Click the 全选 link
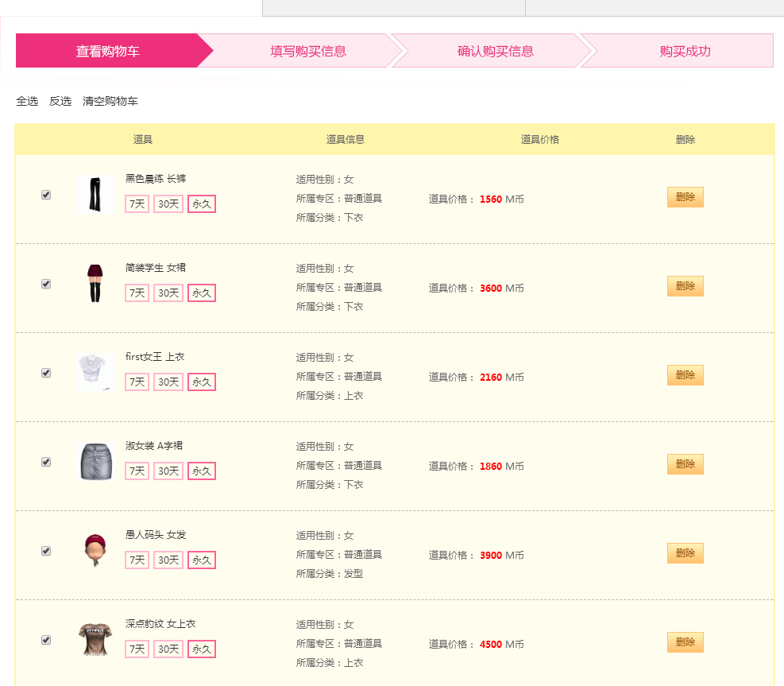 [x=27, y=101]
